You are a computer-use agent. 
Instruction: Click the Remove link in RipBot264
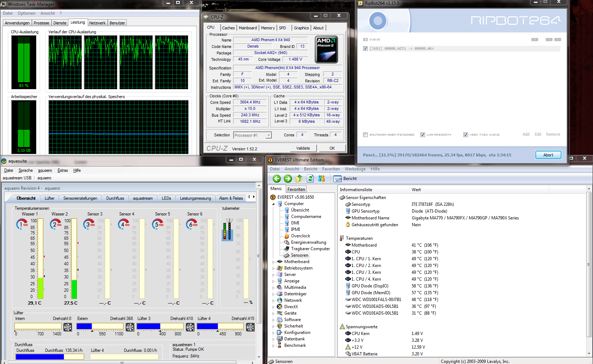(553, 135)
